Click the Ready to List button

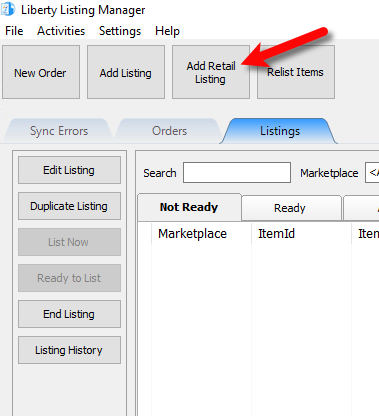(69, 278)
